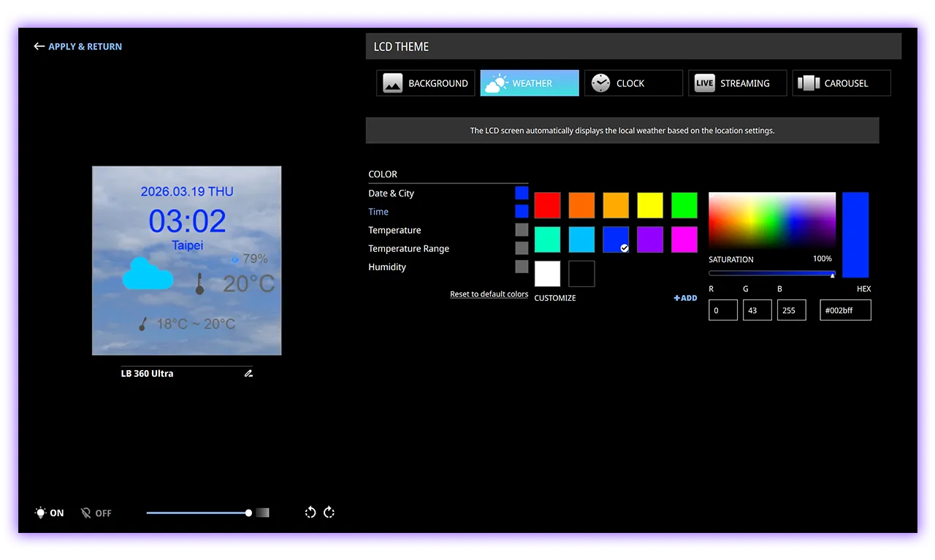Click Reset to default colors link
Viewport: 935px width, 560px height.
click(x=489, y=294)
